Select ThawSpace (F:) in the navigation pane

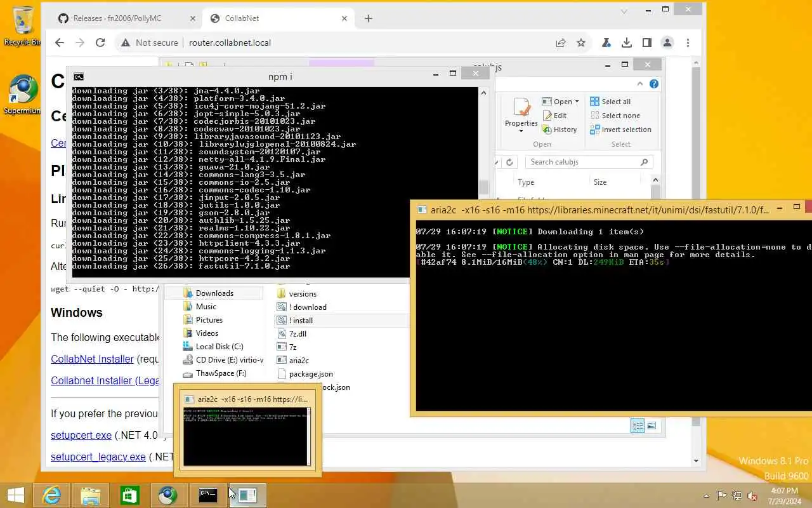221,373
